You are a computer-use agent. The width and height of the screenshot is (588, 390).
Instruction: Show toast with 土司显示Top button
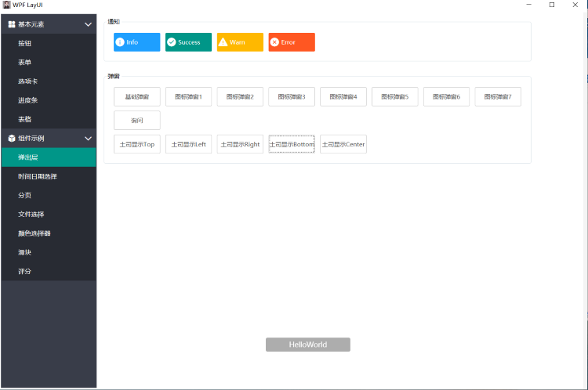pyautogui.click(x=137, y=144)
